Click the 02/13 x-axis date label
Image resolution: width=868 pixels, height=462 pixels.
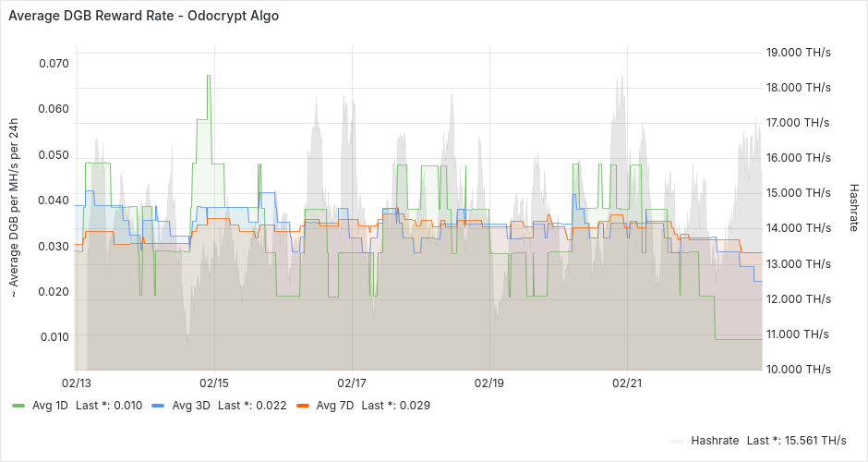click(x=76, y=383)
